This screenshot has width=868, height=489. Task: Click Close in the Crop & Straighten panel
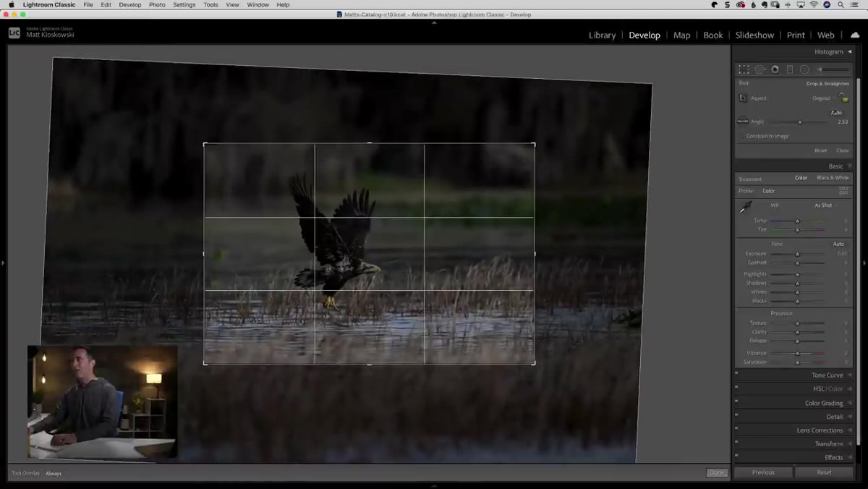843,150
